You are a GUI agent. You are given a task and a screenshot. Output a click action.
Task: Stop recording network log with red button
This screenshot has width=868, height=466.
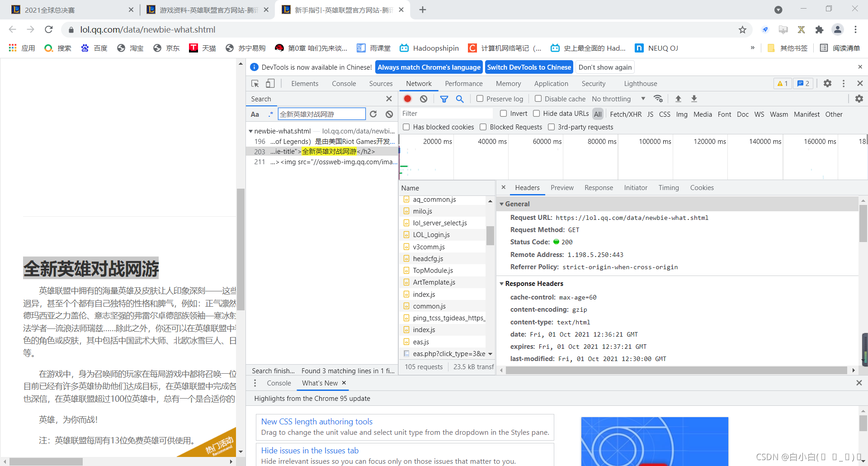[x=407, y=99]
